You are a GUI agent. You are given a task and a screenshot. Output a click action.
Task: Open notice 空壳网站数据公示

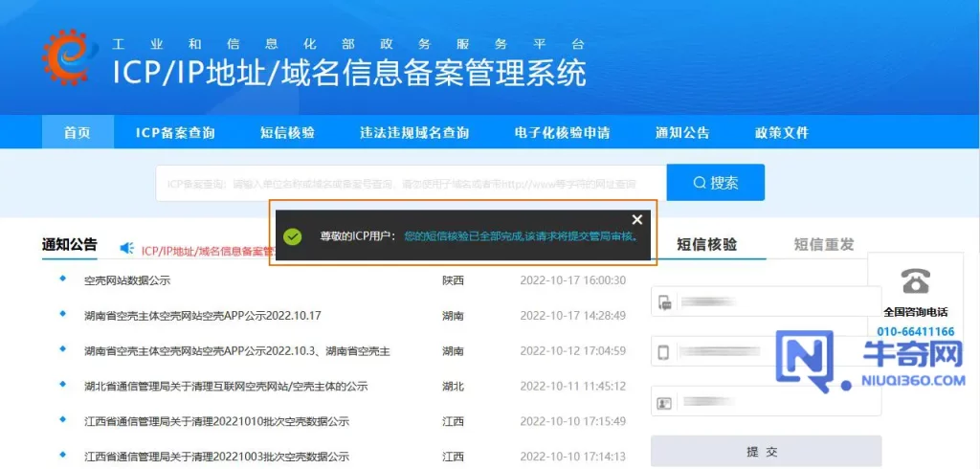pos(127,280)
